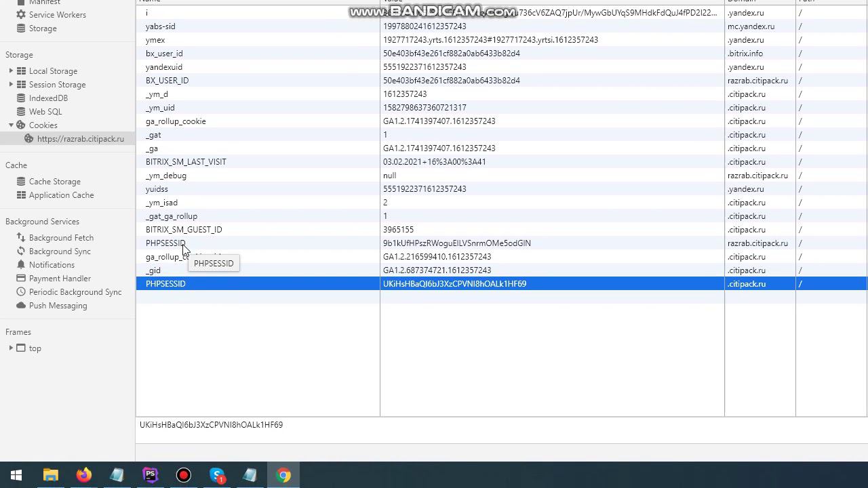This screenshot has height=488, width=868.
Task: Click the value 03.02.2021+16%3A00%3A41
Action: [435, 161]
